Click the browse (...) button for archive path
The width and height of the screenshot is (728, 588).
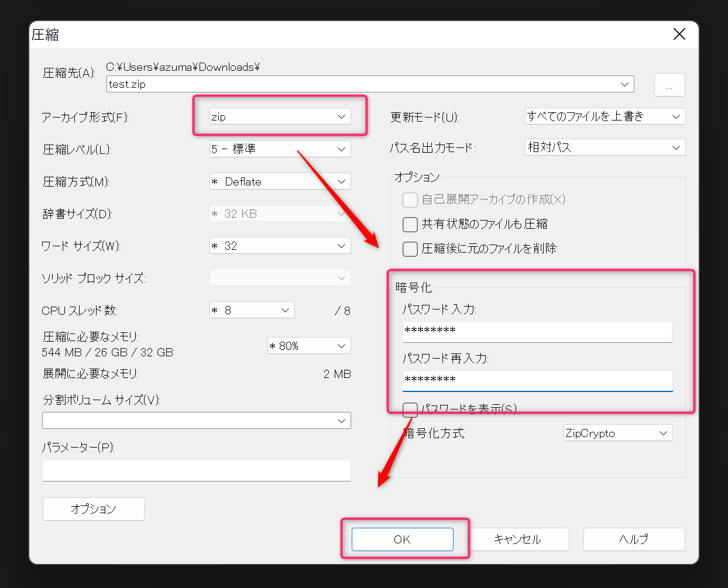669,85
